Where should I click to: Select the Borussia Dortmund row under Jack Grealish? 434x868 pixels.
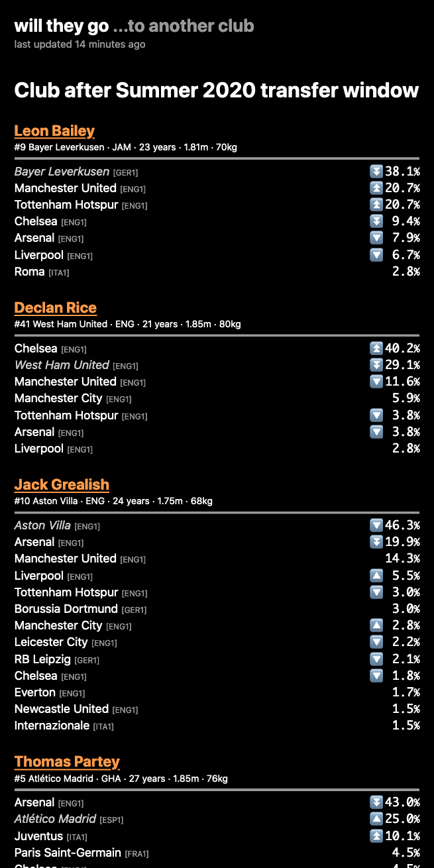click(217, 609)
